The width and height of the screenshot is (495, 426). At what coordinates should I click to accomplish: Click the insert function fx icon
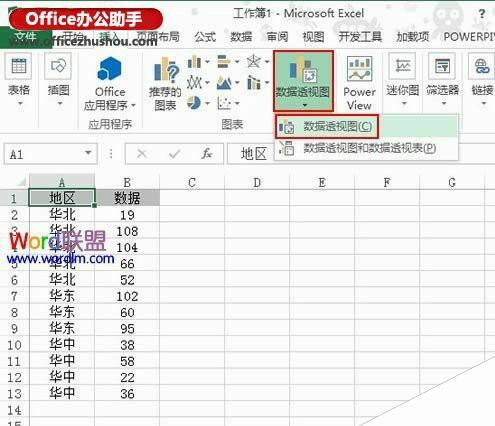point(207,154)
